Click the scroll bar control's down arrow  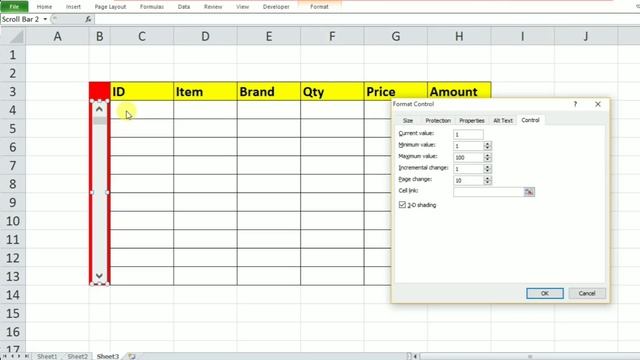pos(99,276)
